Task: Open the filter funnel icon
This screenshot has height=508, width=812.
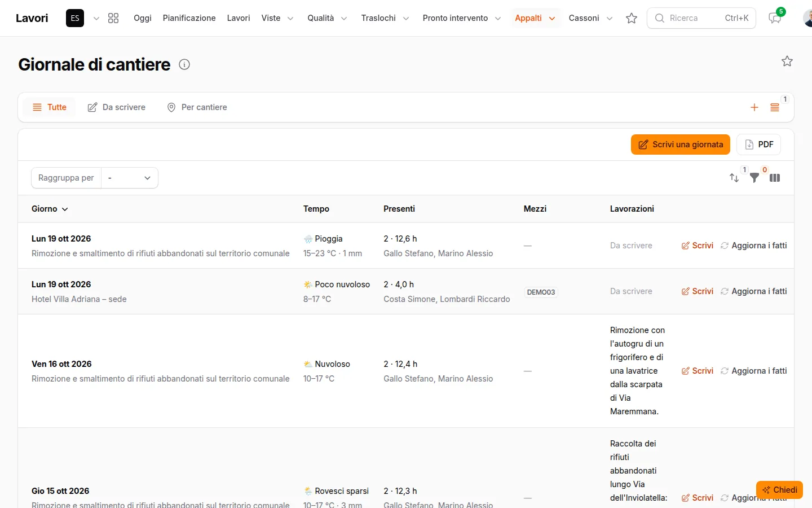Action: tap(754, 178)
